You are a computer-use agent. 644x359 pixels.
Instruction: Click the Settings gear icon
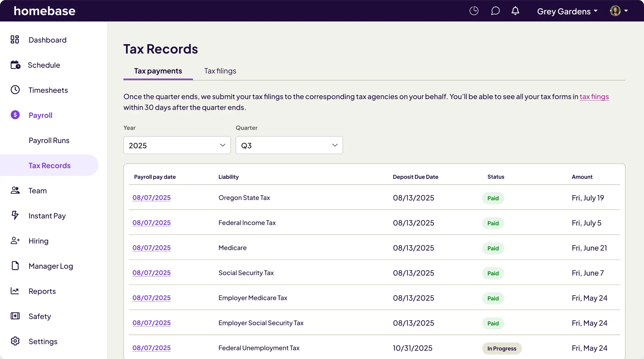[x=15, y=341]
